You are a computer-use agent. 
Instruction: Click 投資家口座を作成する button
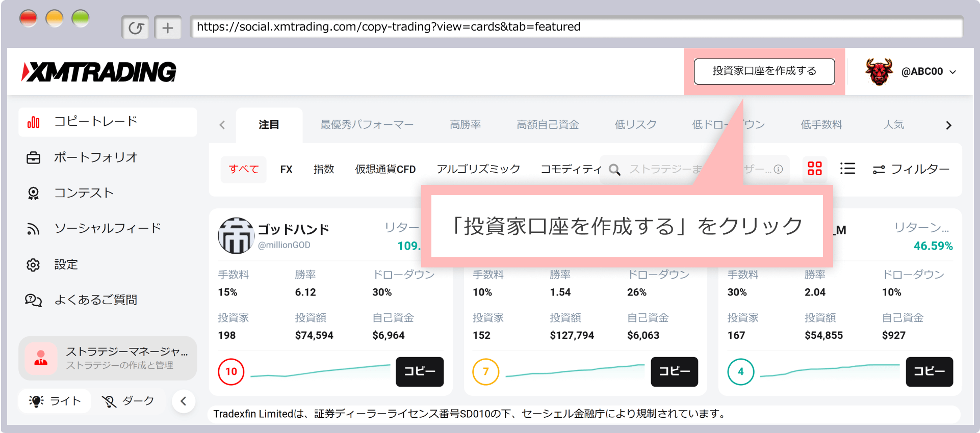[764, 71]
